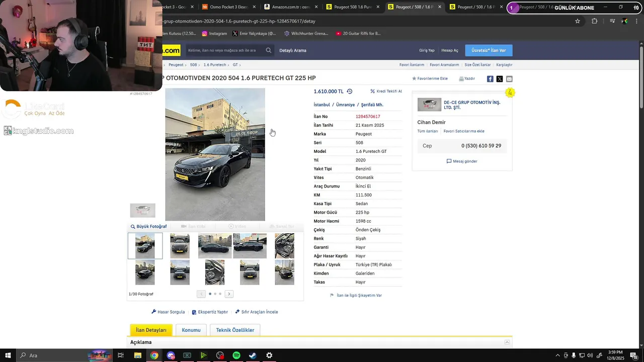Click Ekspertiz Yaptır icon link

(210, 312)
